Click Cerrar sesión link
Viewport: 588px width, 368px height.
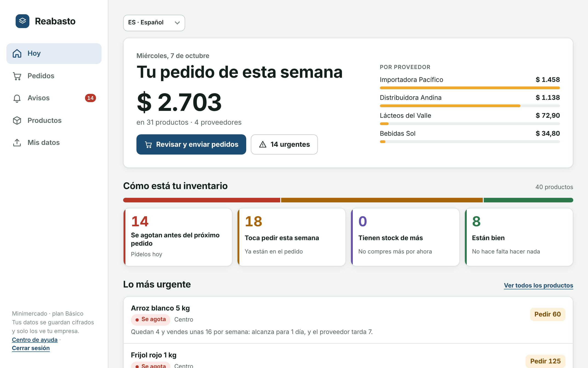click(x=31, y=348)
